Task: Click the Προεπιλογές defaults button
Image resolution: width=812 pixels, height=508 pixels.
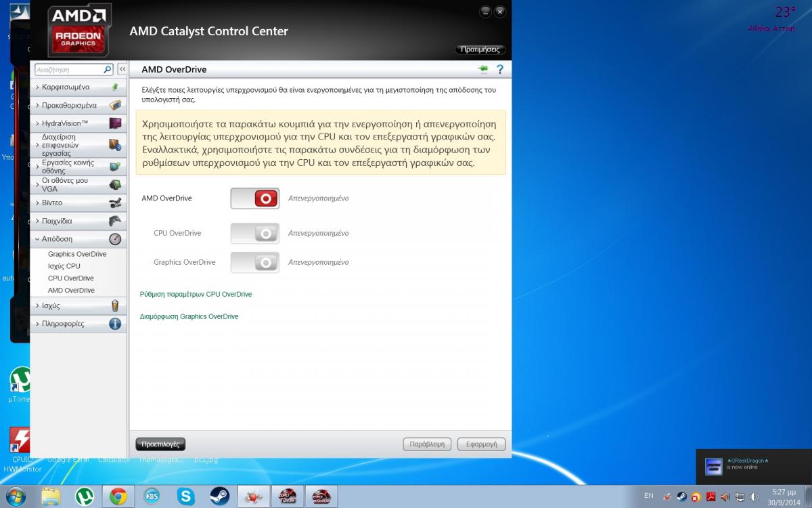Action: point(160,444)
